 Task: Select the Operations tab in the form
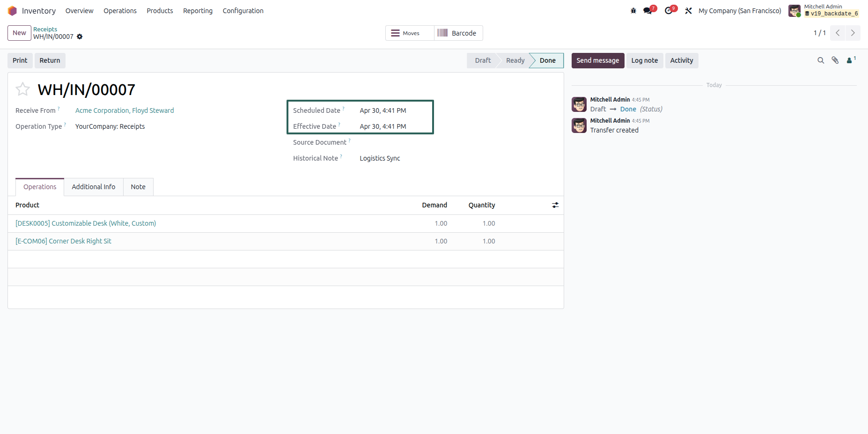40,187
